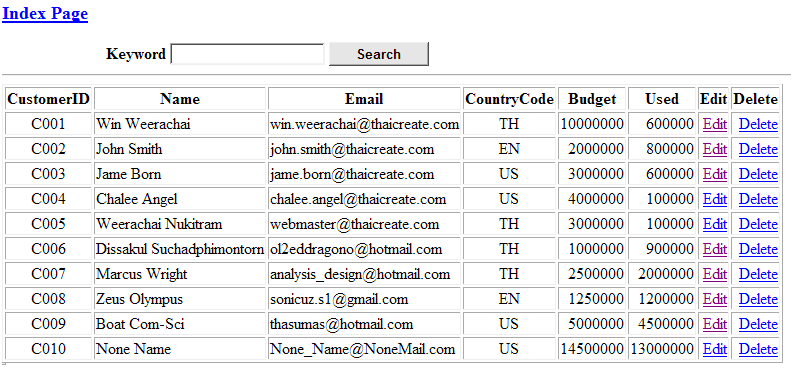The height and width of the screenshot is (371, 791).
Task: Click the Used column header
Action: (662, 99)
